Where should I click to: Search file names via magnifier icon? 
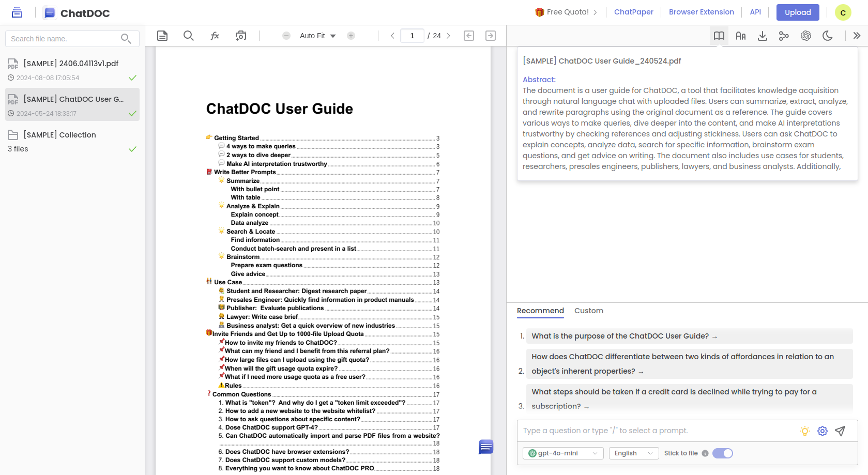126,39
